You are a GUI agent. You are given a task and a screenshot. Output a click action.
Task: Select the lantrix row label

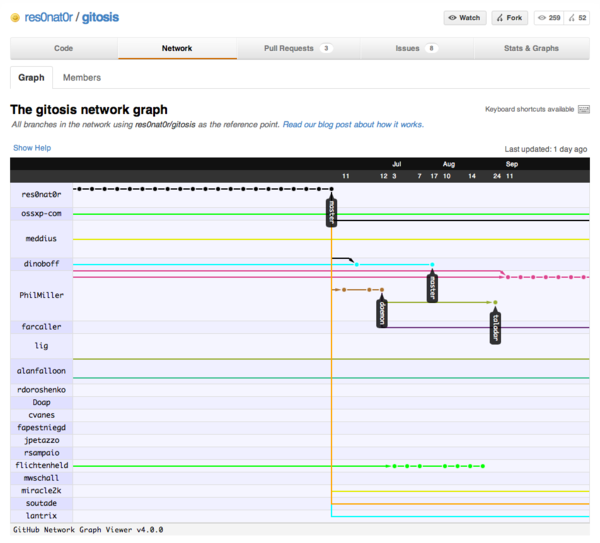click(41, 516)
